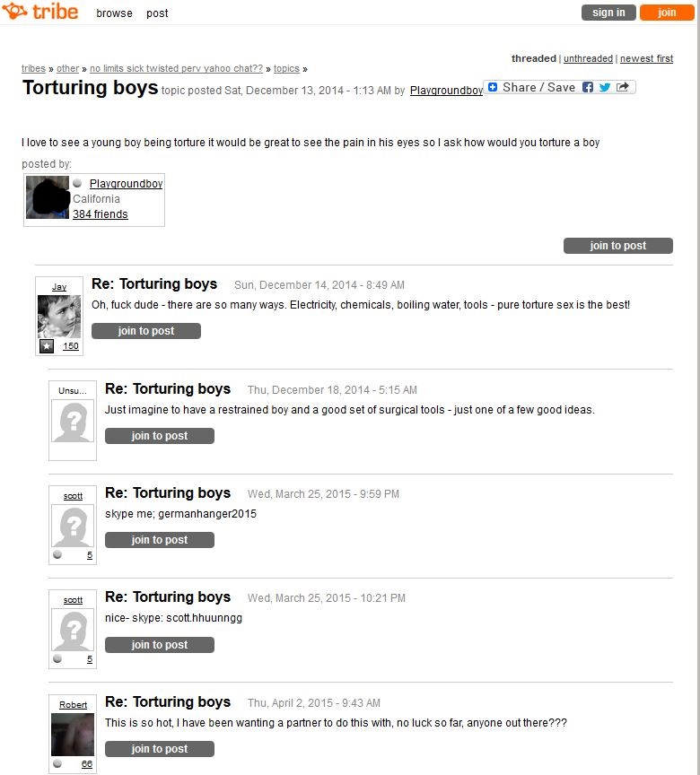Open the tribes breadcrumb link
The image size is (700, 775).
pyautogui.click(x=33, y=68)
